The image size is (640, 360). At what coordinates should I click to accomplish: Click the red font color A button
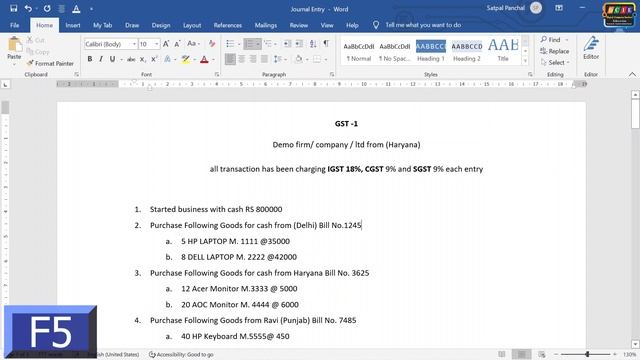click(204, 60)
